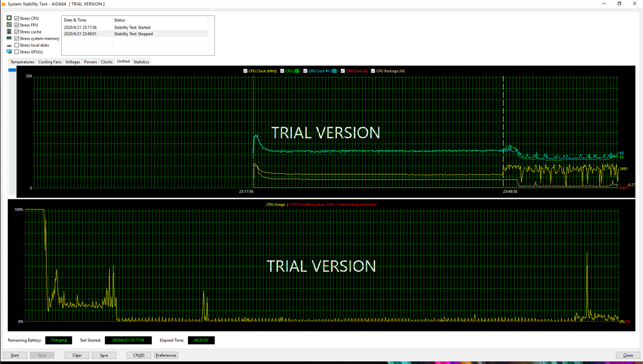Open the CPUID panel
The height and width of the screenshot is (364, 643).
click(139, 355)
